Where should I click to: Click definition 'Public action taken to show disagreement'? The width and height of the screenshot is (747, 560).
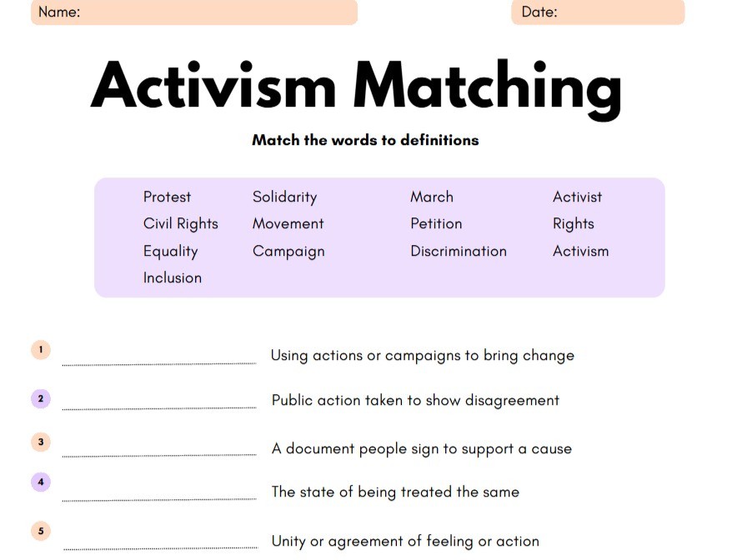point(415,401)
